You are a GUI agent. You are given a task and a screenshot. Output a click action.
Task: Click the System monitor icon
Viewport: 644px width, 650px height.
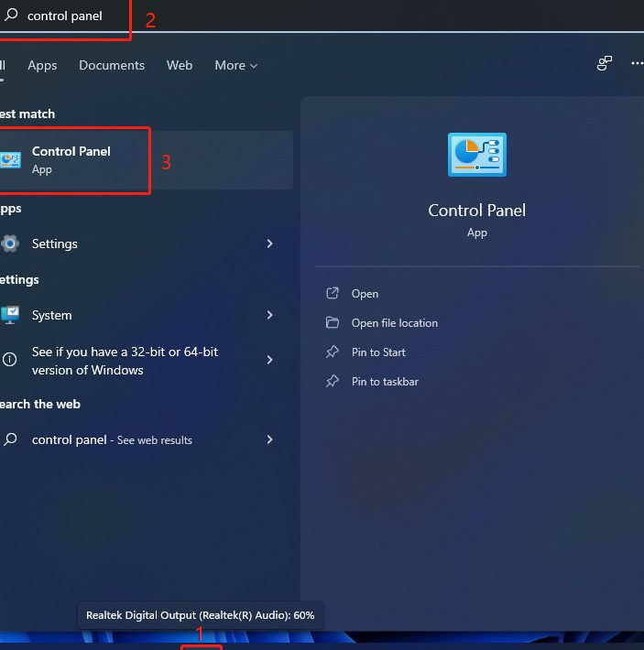pos(10,315)
